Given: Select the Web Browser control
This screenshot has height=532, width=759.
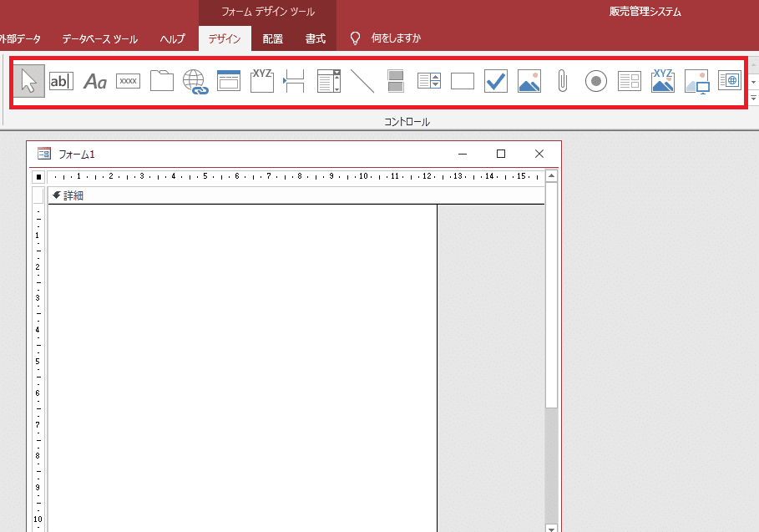Looking at the screenshot, I should pyautogui.click(x=730, y=81).
